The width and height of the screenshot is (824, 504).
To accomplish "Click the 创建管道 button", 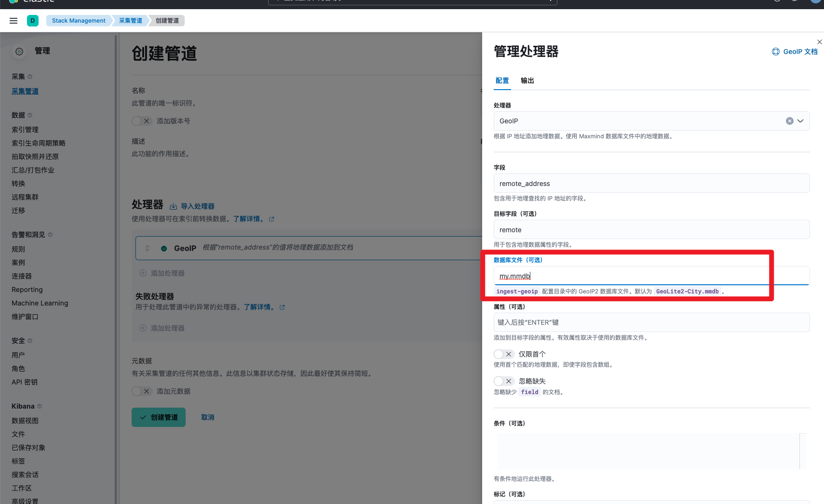I will 158,417.
